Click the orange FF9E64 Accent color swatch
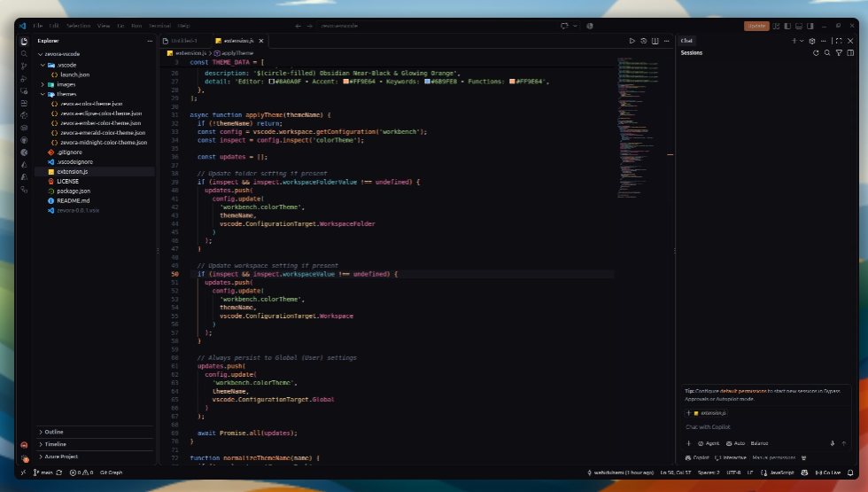The width and height of the screenshot is (868, 492). pyautogui.click(x=346, y=82)
